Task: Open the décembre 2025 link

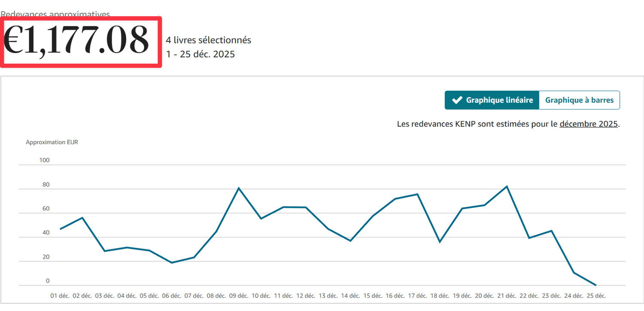Action: (x=588, y=124)
